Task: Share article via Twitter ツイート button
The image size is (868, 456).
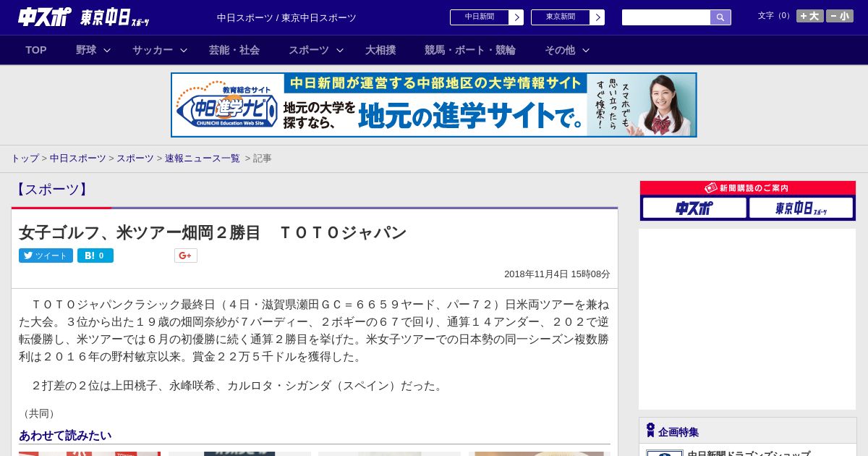Action: coord(46,256)
